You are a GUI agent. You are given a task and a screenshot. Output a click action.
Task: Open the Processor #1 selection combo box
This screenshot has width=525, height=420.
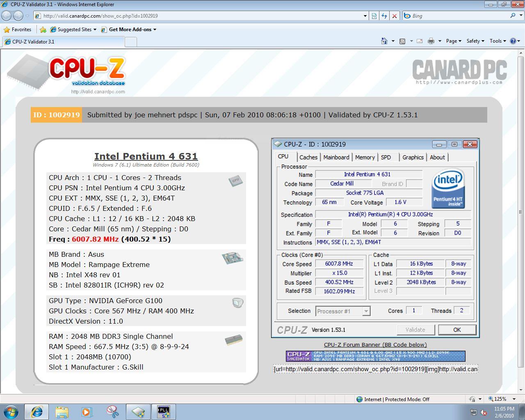[x=343, y=311]
